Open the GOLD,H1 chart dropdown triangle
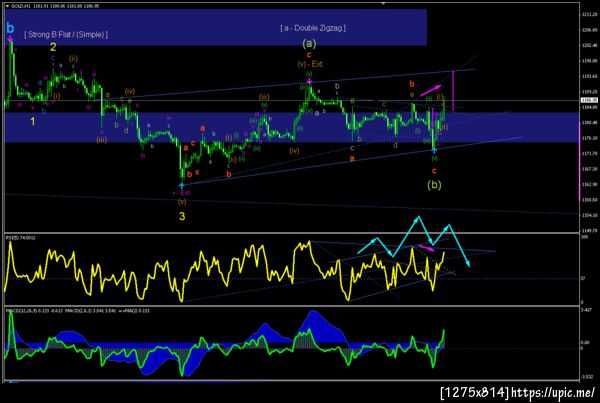The width and height of the screenshot is (600, 403). (x=7, y=6)
